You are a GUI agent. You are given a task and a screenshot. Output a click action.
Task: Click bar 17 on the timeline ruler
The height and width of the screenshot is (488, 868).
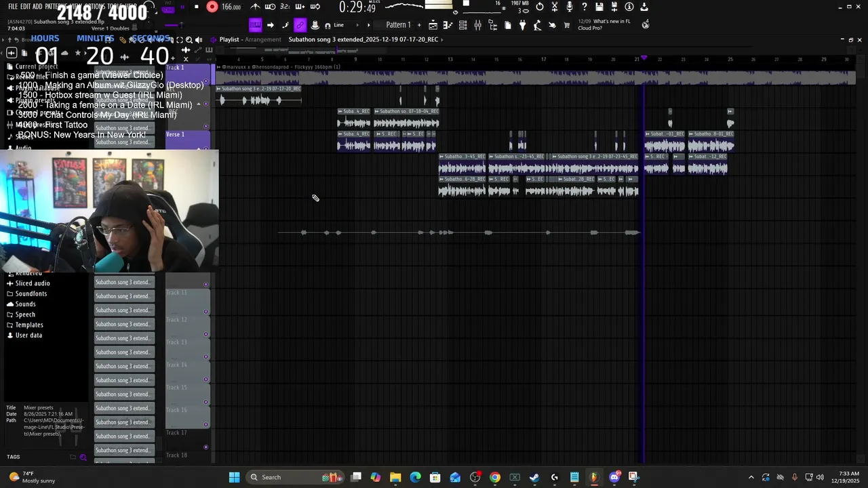point(543,59)
